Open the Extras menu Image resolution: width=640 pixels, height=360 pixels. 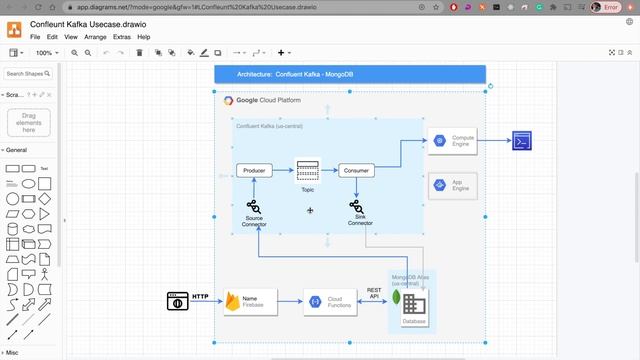click(x=122, y=37)
